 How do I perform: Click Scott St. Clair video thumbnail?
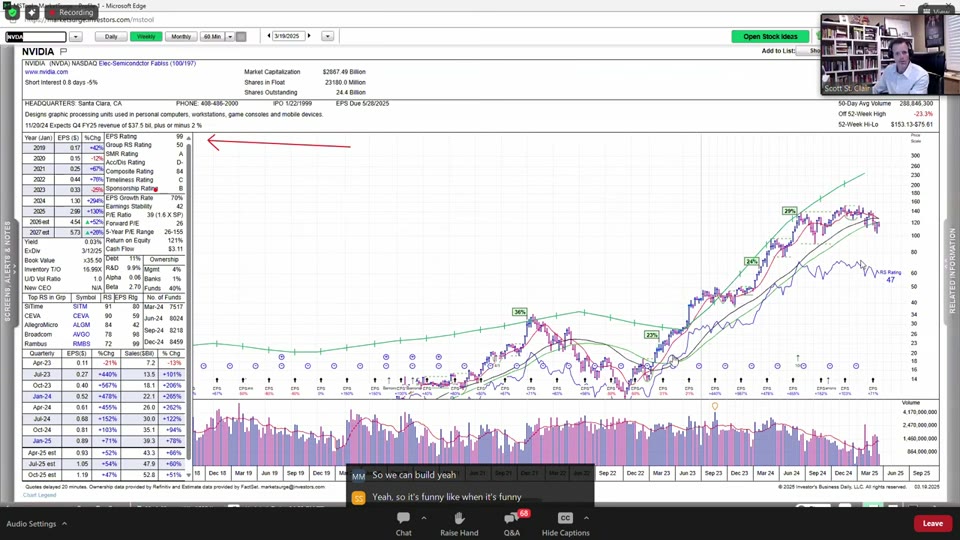point(890,54)
